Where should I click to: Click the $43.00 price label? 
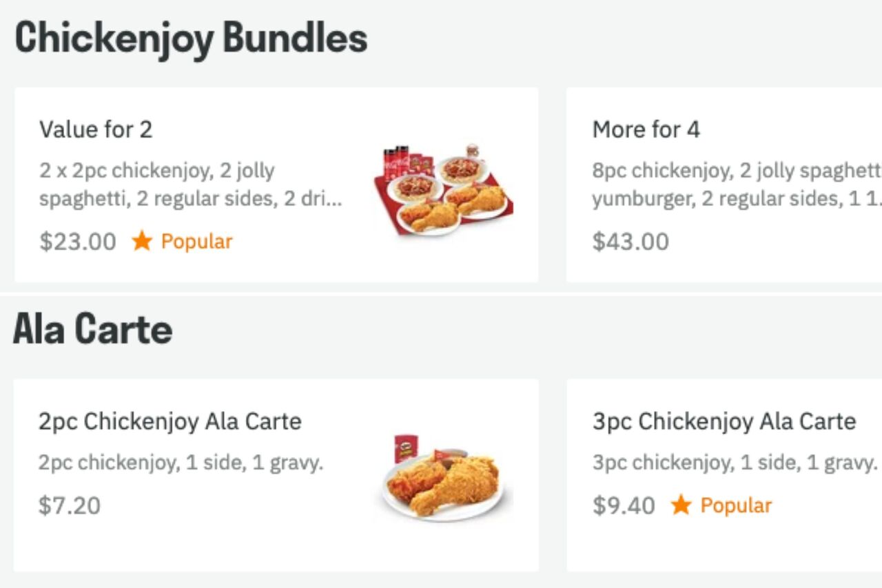click(x=630, y=241)
